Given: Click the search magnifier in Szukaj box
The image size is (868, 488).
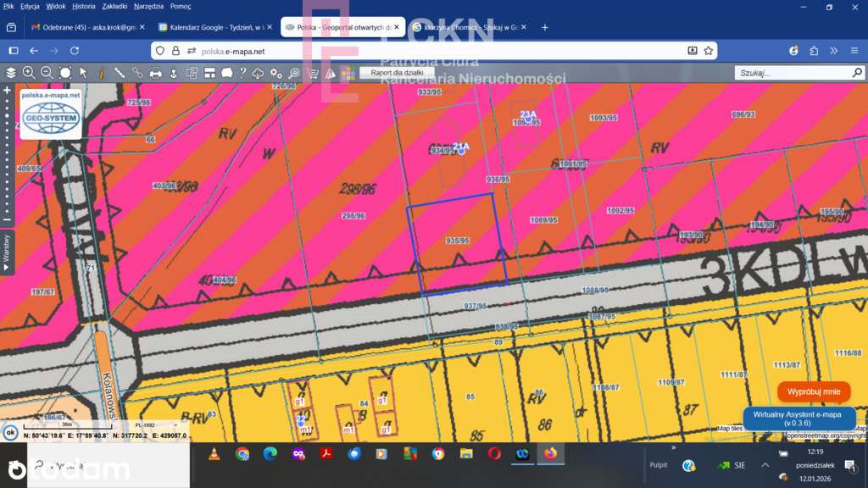Looking at the screenshot, I should click(857, 73).
